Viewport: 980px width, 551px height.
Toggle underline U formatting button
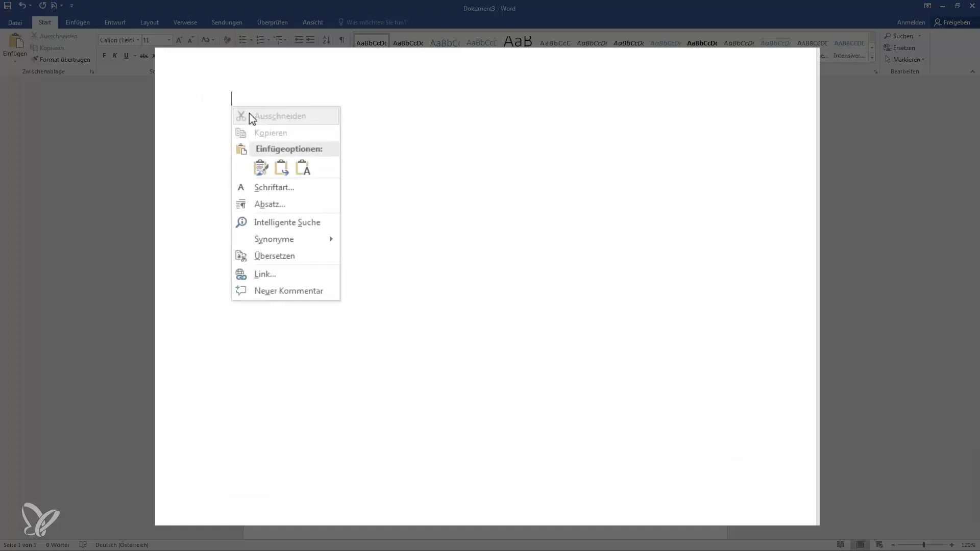coord(126,56)
